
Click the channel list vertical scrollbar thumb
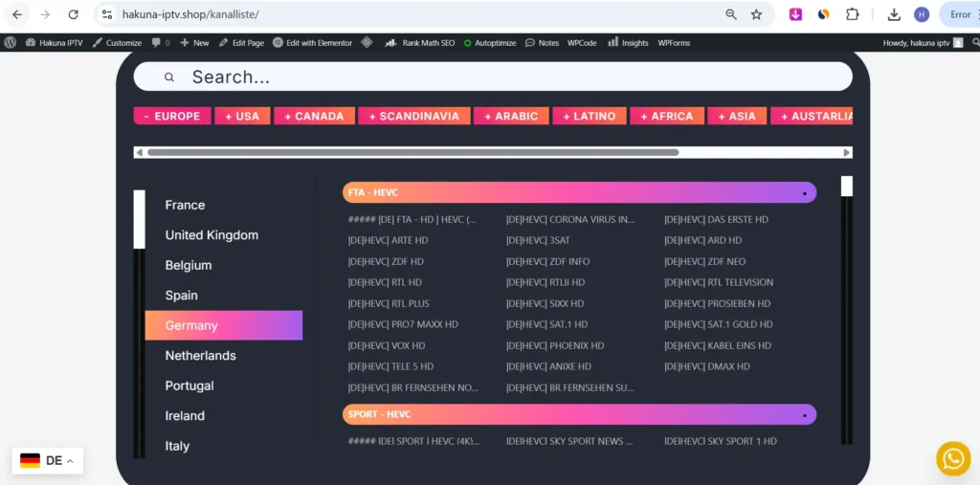[847, 187]
